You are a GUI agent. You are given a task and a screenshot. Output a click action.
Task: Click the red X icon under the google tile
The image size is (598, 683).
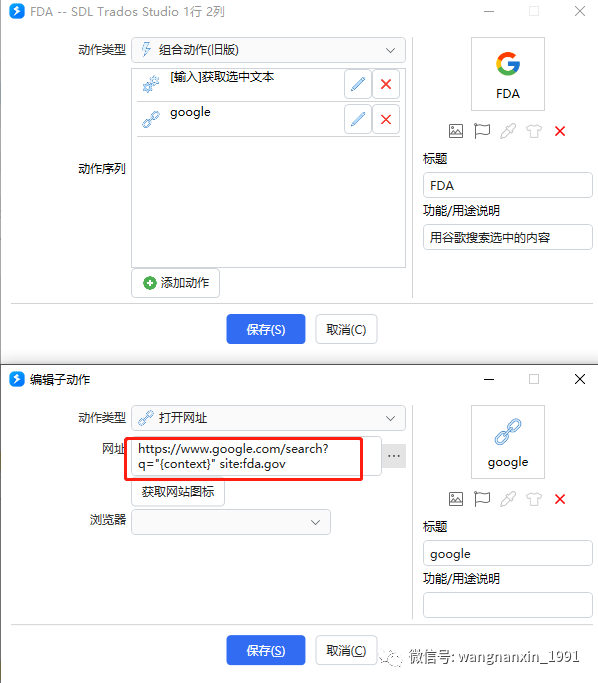560,499
